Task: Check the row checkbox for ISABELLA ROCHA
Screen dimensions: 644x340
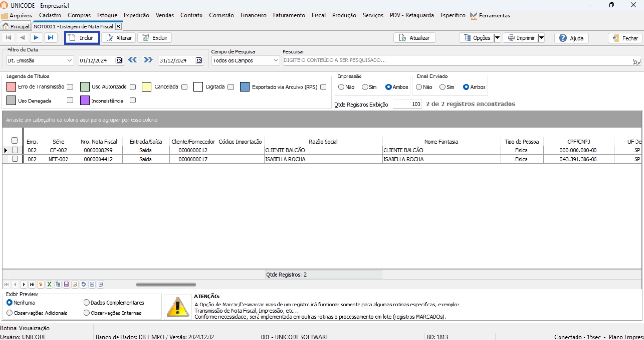Action: pos(15,159)
